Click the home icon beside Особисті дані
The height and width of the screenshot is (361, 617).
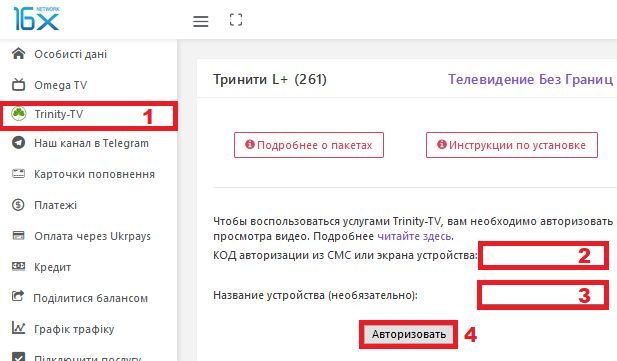(18, 54)
